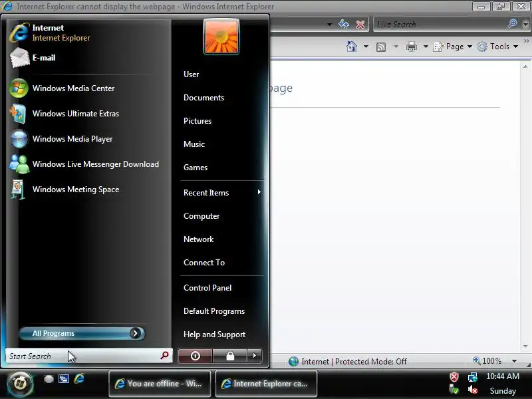Click the Live Search magnifier button

tap(512, 24)
